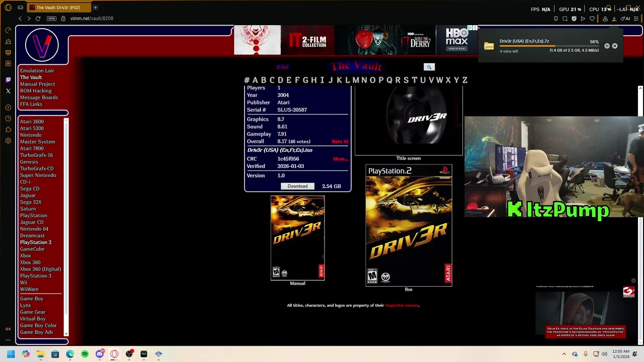This screenshot has height=362, width=644.
Task: Click the Download button
Action: coord(297,186)
